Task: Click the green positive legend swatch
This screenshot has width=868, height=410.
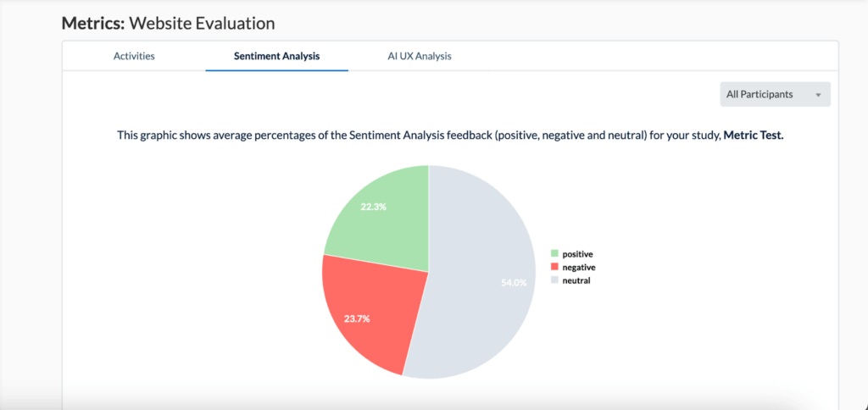Action: [554, 253]
